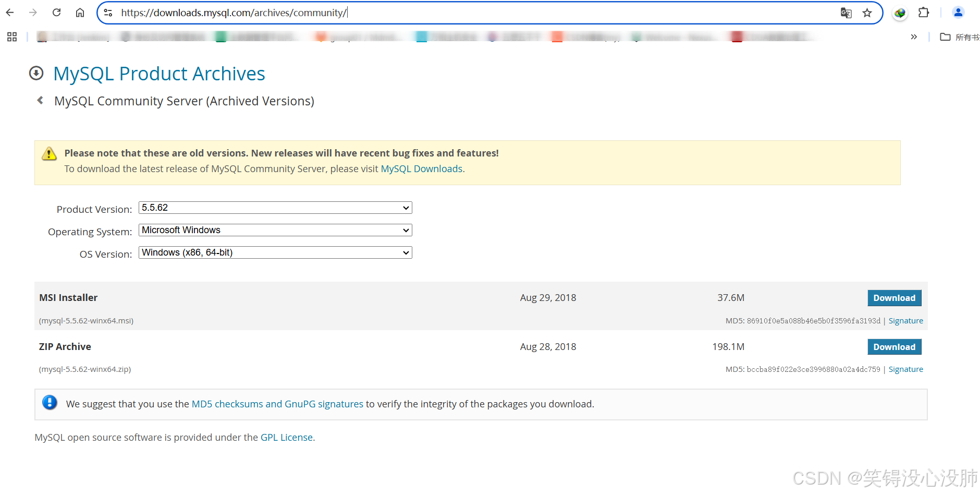Click the yellow warning triangle icon

pos(49,153)
